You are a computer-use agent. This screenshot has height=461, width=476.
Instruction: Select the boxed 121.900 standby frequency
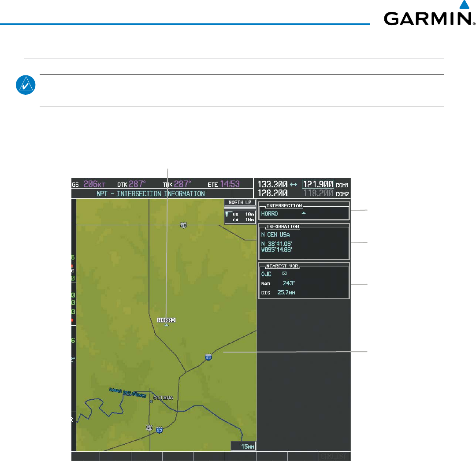(318, 184)
